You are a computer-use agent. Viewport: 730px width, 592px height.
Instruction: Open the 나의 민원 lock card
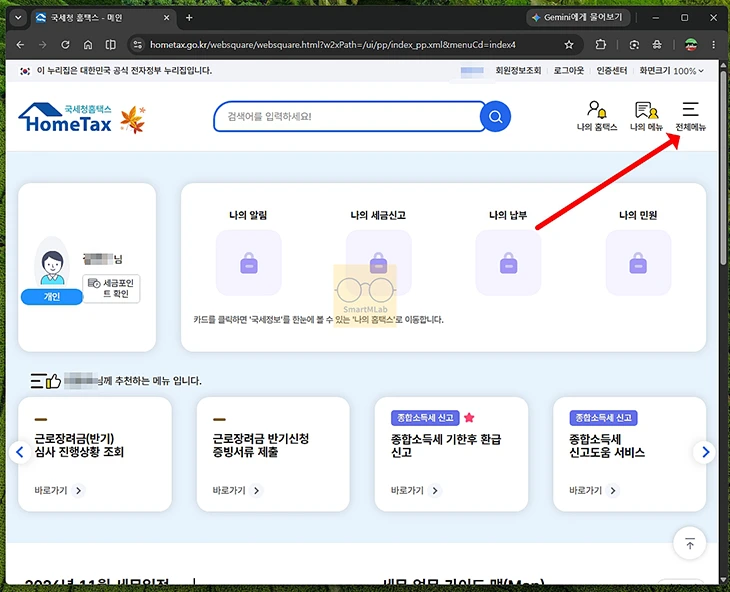[638, 262]
